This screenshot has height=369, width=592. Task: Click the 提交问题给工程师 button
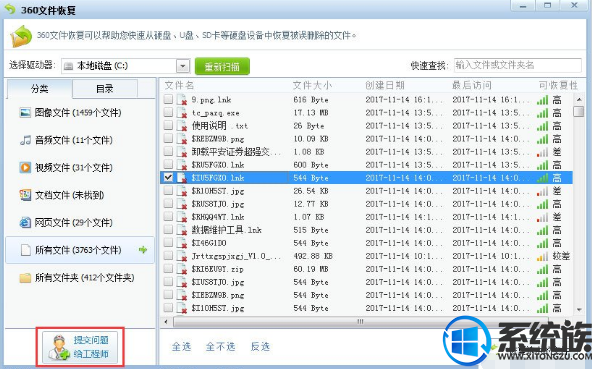pos(80,347)
